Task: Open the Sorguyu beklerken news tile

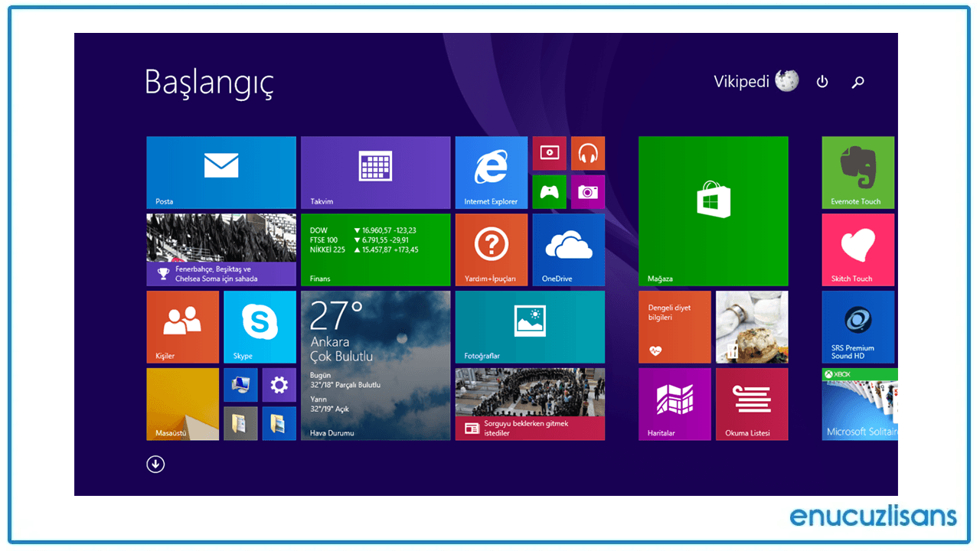Action: [x=530, y=404]
